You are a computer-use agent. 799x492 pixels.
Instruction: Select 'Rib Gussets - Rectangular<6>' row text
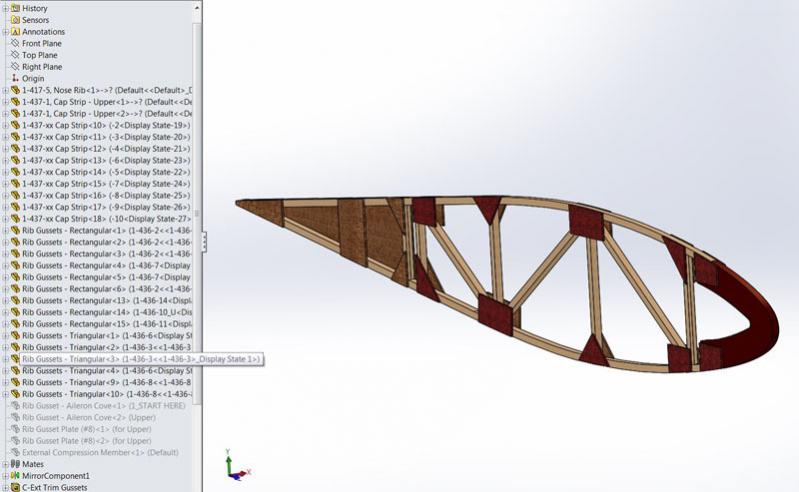click(107, 289)
